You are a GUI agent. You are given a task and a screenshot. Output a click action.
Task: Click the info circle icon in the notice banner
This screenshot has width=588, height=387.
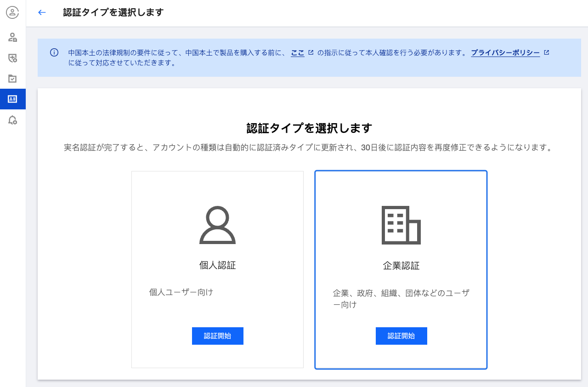(54, 52)
